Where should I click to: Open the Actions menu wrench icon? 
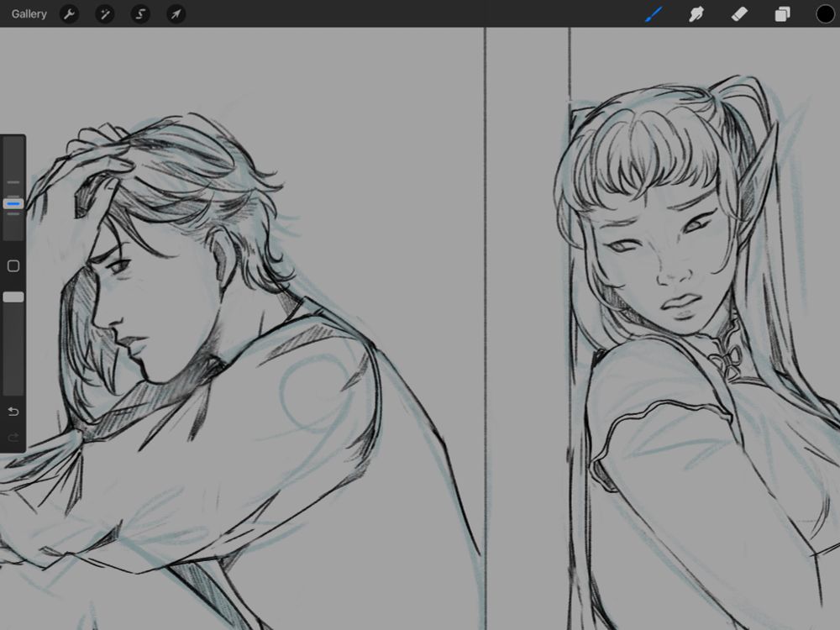pos(69,13)
